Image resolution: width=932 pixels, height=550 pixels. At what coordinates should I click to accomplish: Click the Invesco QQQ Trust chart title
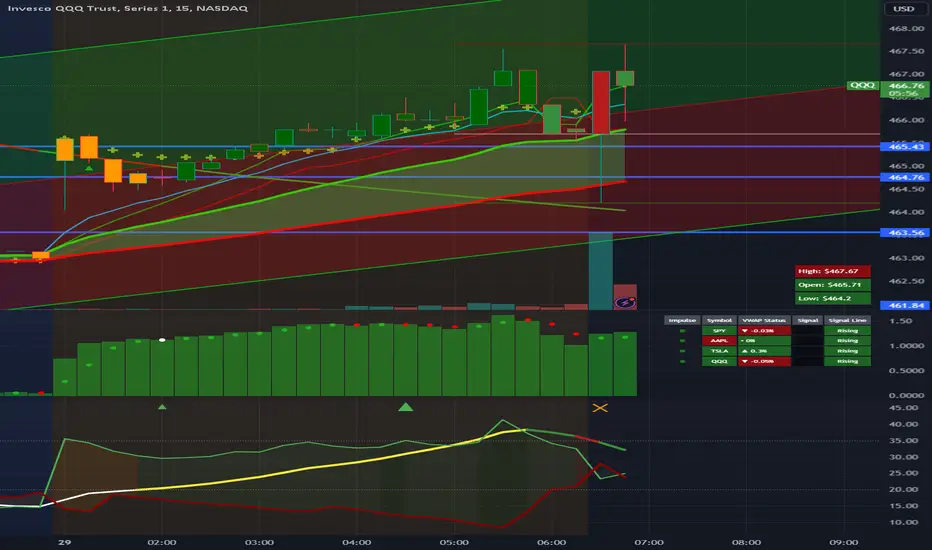pyautogui.click(x=127, y=8)
